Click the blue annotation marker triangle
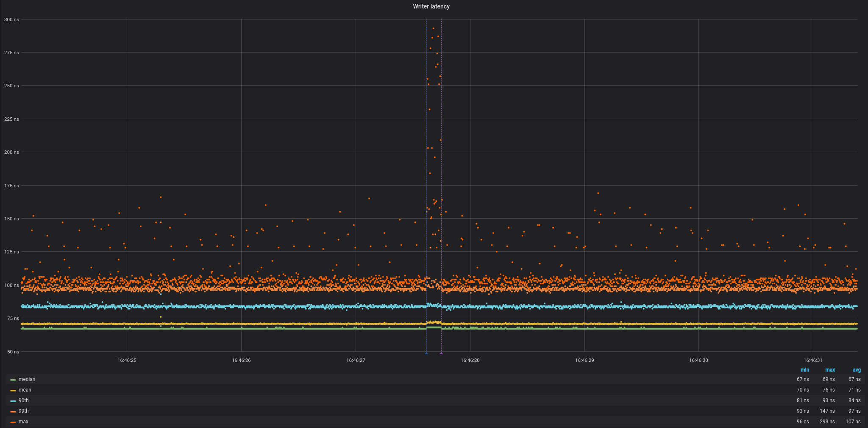 point(426,353)
